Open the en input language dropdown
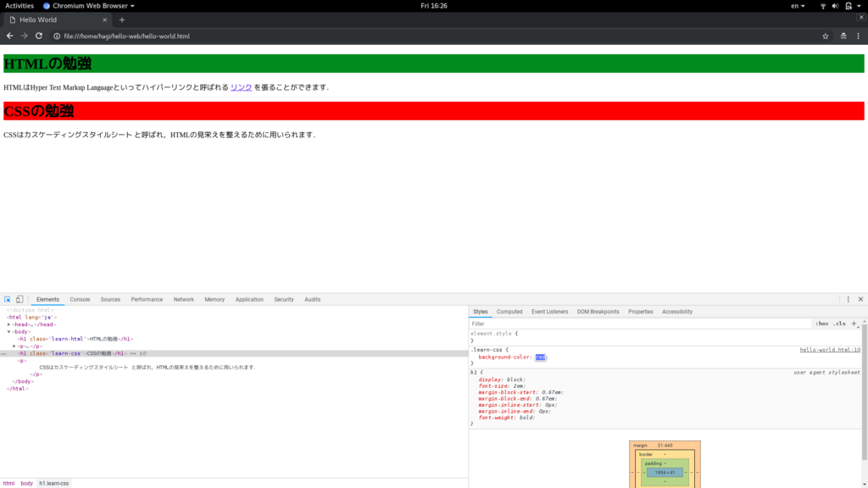 point(798,6)
